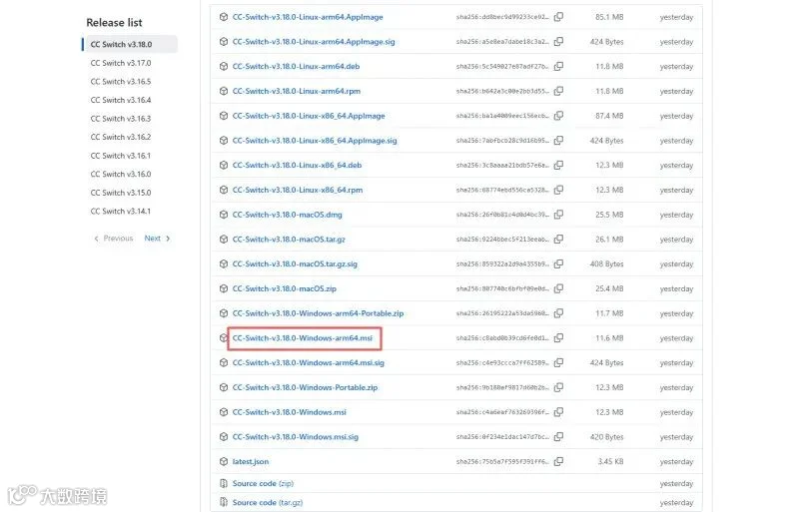The width and height of the screenshot is (812, 512).
Task: Copy SHA256 of Linux-x86_64.AppImage
Action: click(x=558, y=116)
